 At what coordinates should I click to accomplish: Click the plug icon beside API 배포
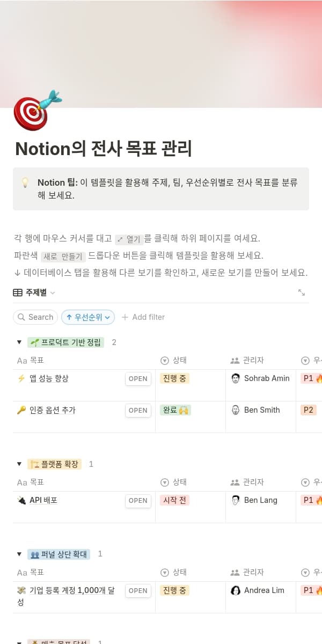point(21,500)
